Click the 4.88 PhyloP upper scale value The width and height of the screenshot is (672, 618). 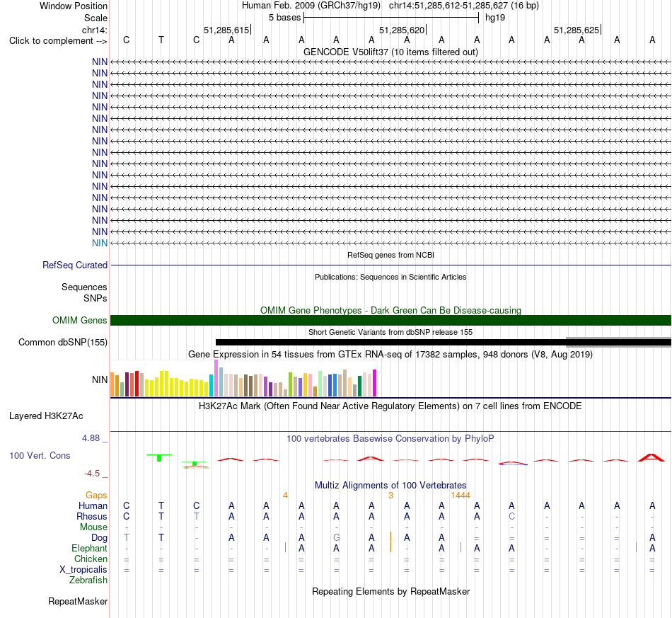pos(91,438)
